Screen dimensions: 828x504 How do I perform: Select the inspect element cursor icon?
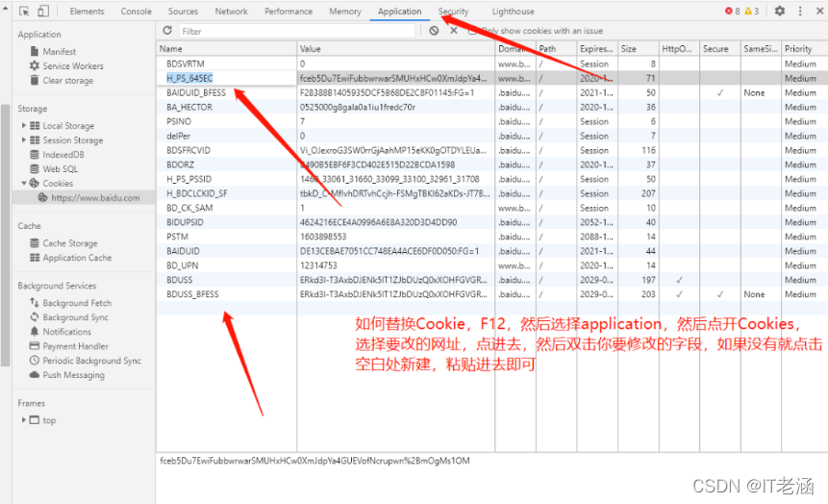pyautogui.click(x=24, y=12)
